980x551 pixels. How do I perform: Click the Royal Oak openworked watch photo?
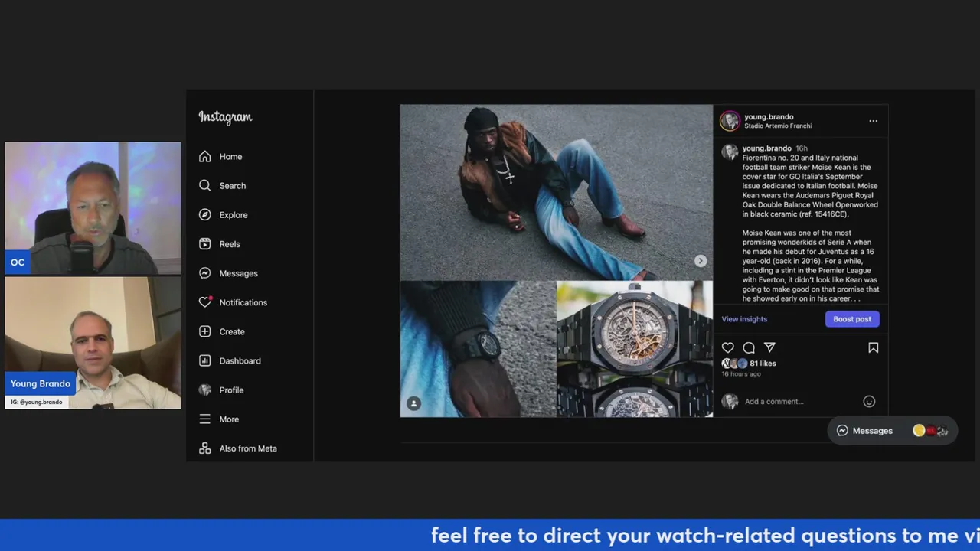coord(635,349)
